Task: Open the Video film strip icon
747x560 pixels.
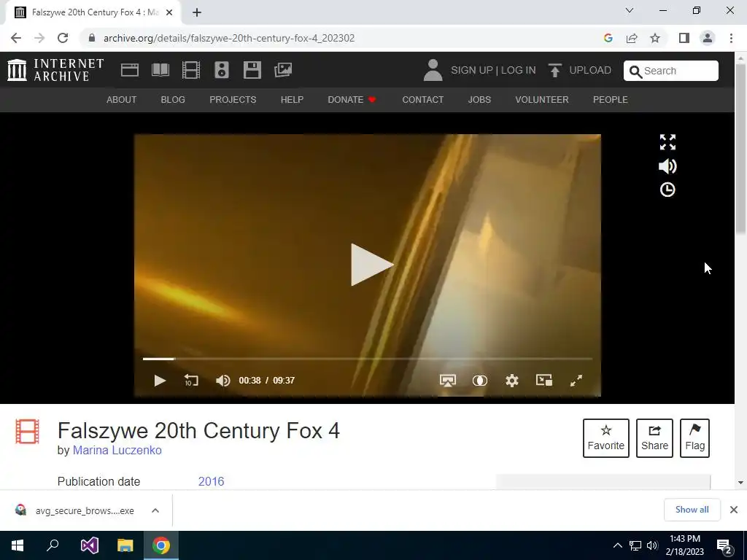Action: tap(191, 70)
